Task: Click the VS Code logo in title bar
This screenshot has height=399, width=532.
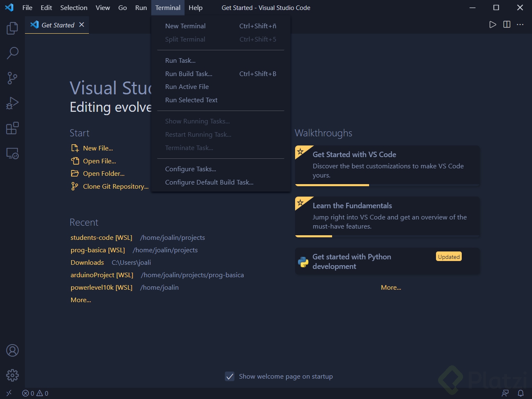Action: click(9, 7)
